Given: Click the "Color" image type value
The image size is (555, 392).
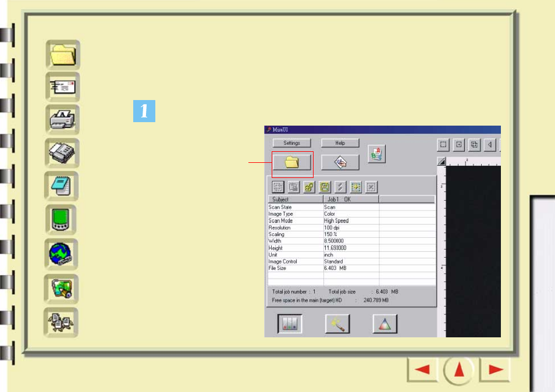Looking at the screenshot, I should (329, 214).
